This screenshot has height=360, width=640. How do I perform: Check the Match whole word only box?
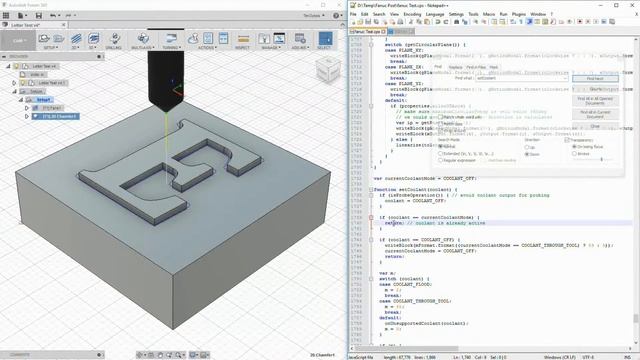tap(440, 117)
